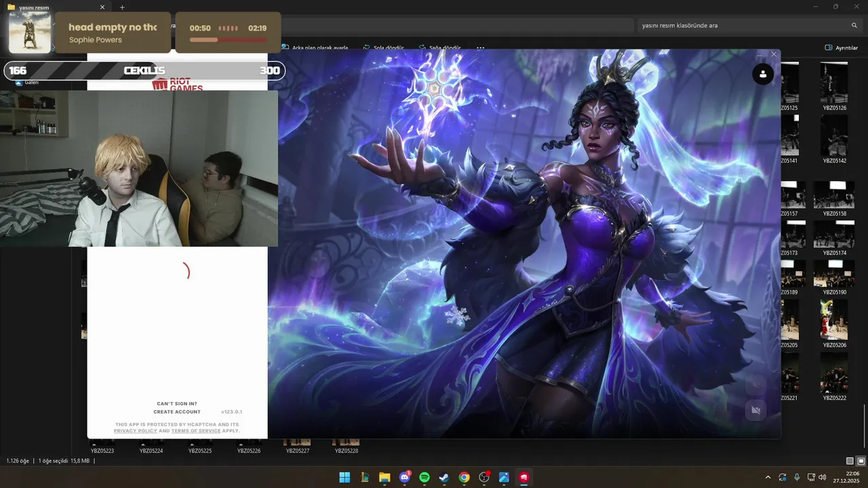Select the YBZ05126 thumbnail

click(834, 83)
